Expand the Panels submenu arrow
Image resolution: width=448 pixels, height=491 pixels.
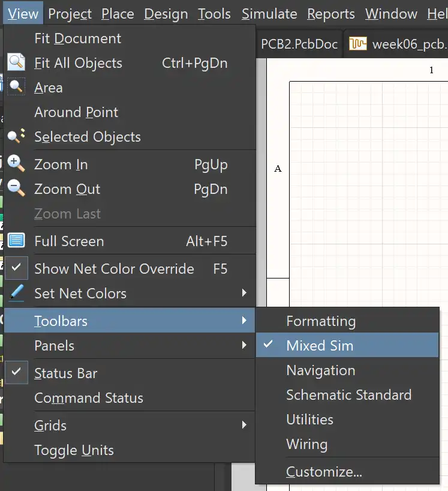click(x=244, y=345)
